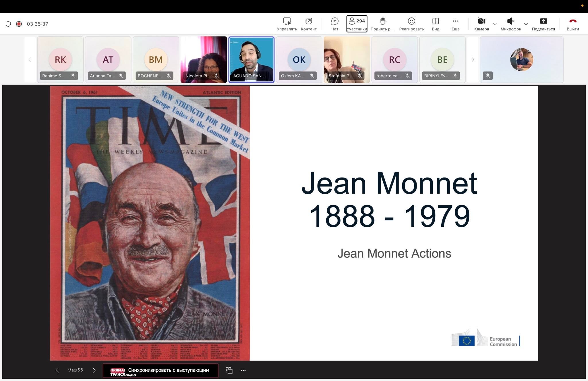Click muted mic icon on BIRINYI Ev... tile
588x381 pixels.
tap(455, 76)
